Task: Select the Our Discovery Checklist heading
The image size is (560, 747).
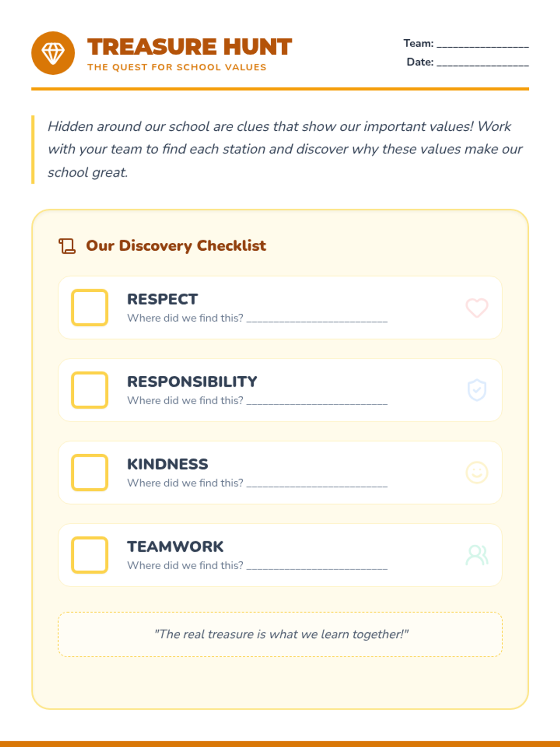Action: point(176,246)
